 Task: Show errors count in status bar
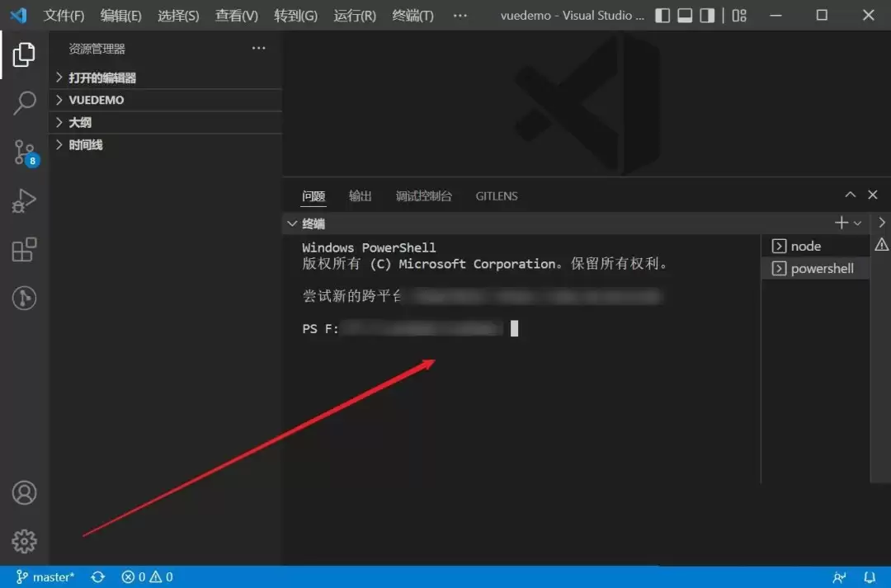pyautogui.click(x=134, y=577)
